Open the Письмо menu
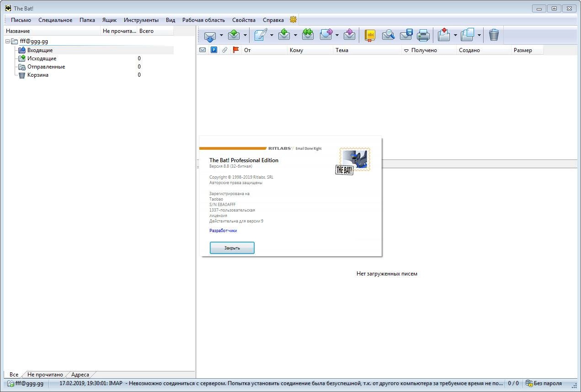 (21, 20)
